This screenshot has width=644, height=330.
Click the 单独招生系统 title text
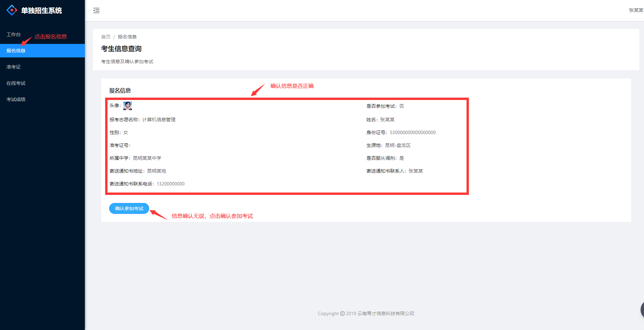point(42,10)
